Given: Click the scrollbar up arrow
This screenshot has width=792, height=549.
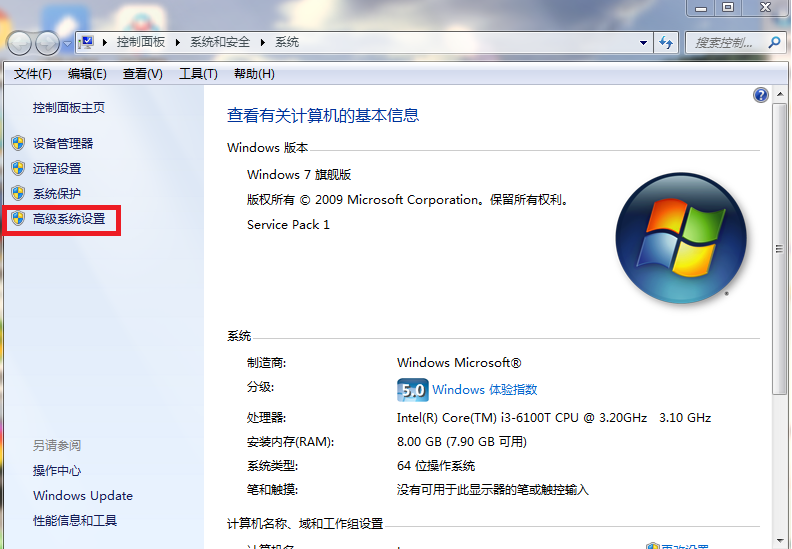Looking at the screenshot, I should pos(780,94).
